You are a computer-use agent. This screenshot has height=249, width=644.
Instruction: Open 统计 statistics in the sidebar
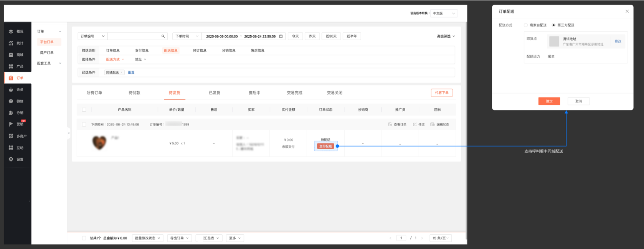pos(17,43)
